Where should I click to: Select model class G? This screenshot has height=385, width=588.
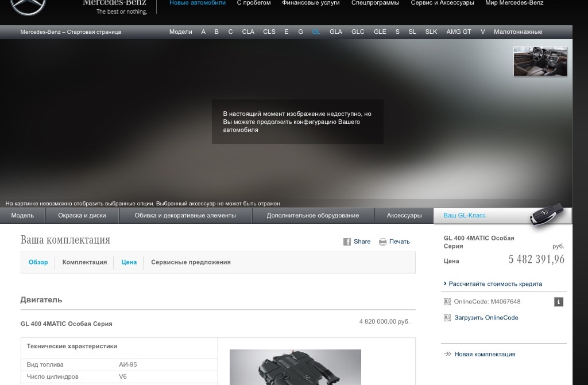tap(300, 32)
